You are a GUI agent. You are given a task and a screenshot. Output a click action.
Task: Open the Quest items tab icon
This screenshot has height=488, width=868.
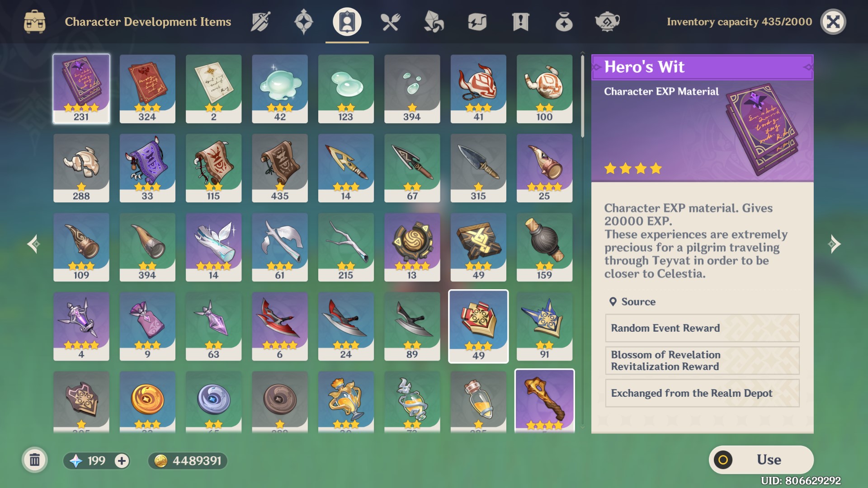[520, 22]
